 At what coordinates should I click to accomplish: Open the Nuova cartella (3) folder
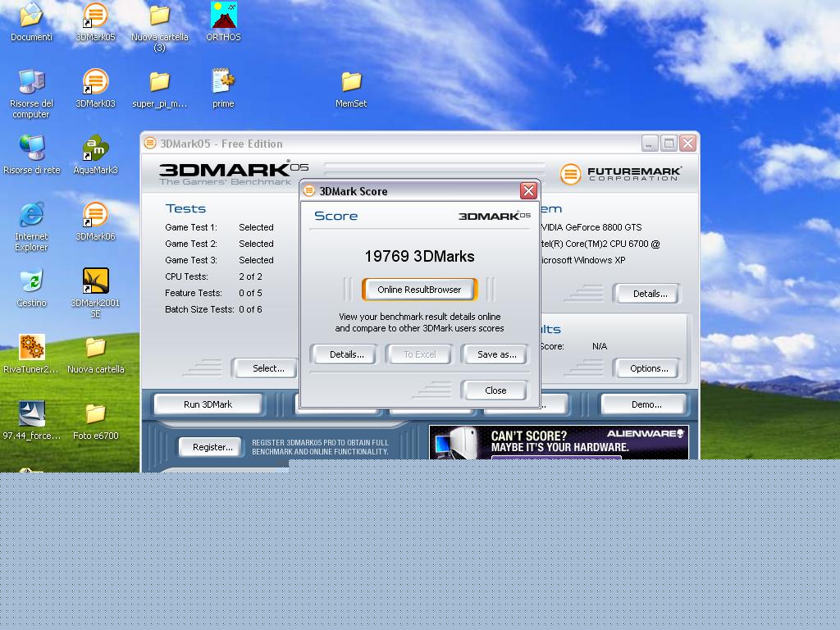[160, 27]
